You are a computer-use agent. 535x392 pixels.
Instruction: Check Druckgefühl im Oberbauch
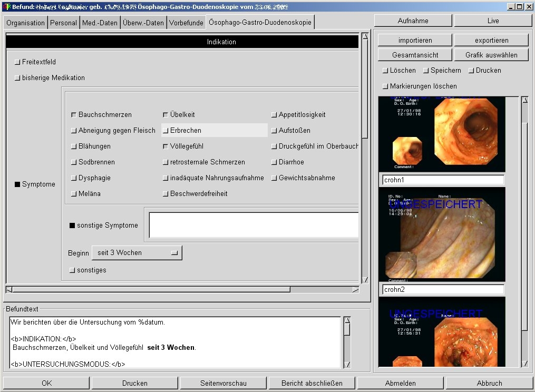[274, 146]
